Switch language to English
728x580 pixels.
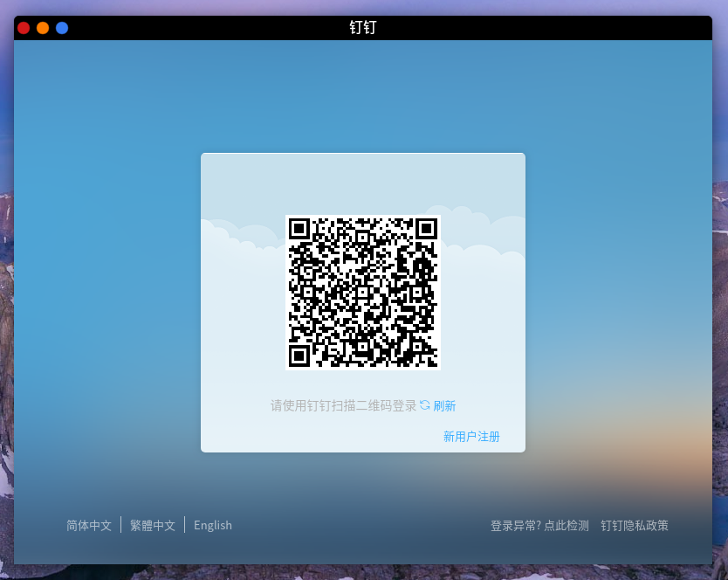tap(213, 526)
